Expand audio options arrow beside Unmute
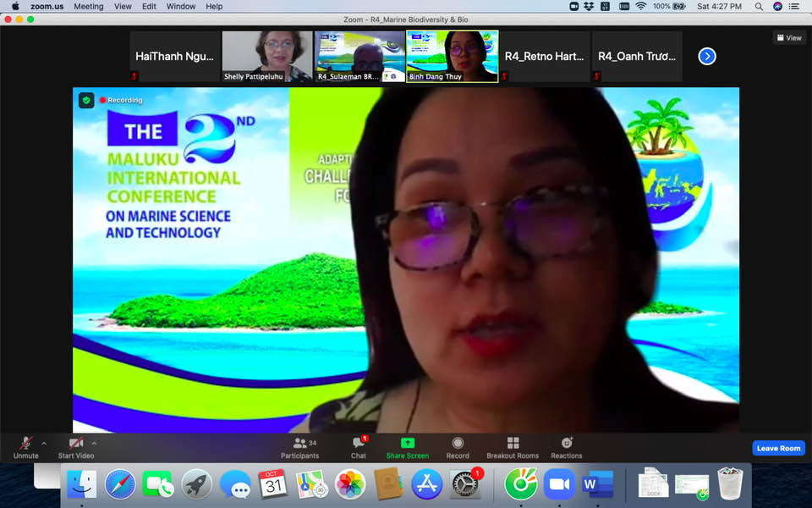The width and height of the screenshot is (812, 508). point(44,443)
